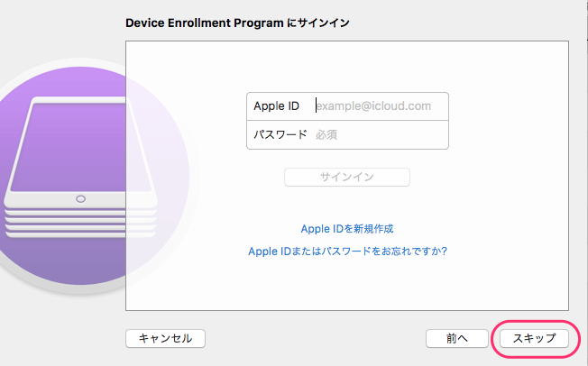Click the 必須 placeholder in password field
The height and width of the screenshot is (366, 588).
click(x=326, y=134)
